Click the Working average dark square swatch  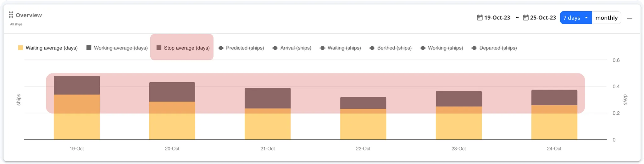(x=89, y=48)
